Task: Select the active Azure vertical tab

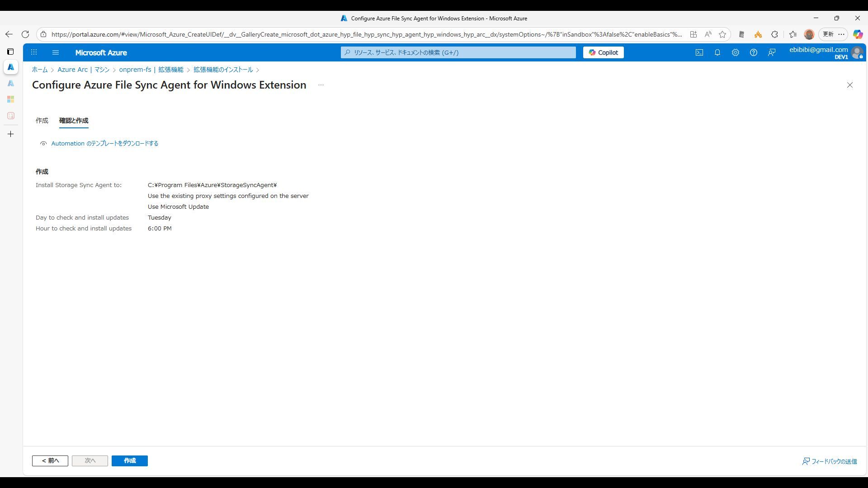Action: click(11, 67)
